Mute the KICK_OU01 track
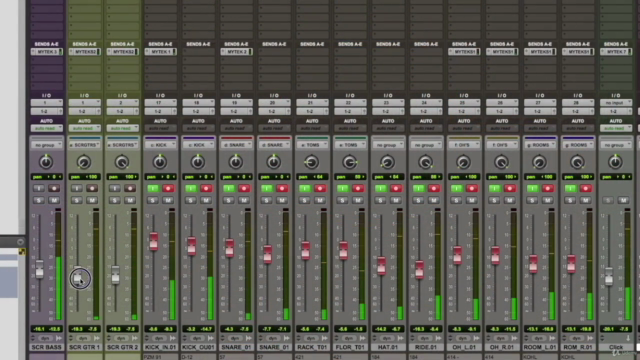This screenshot has height=360, width=640. [x=206, y=200]
